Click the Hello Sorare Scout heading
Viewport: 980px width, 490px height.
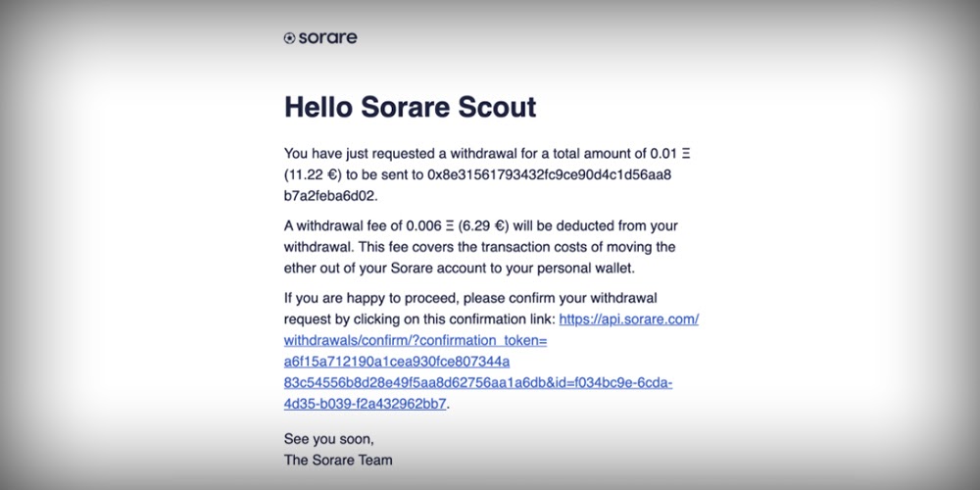point(411,107)
